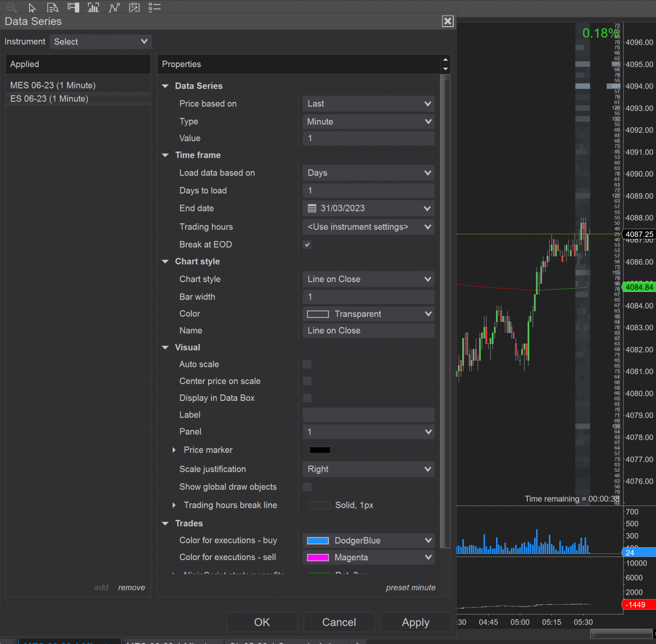Click the green 0.18% label on chart

pos(601,33)
